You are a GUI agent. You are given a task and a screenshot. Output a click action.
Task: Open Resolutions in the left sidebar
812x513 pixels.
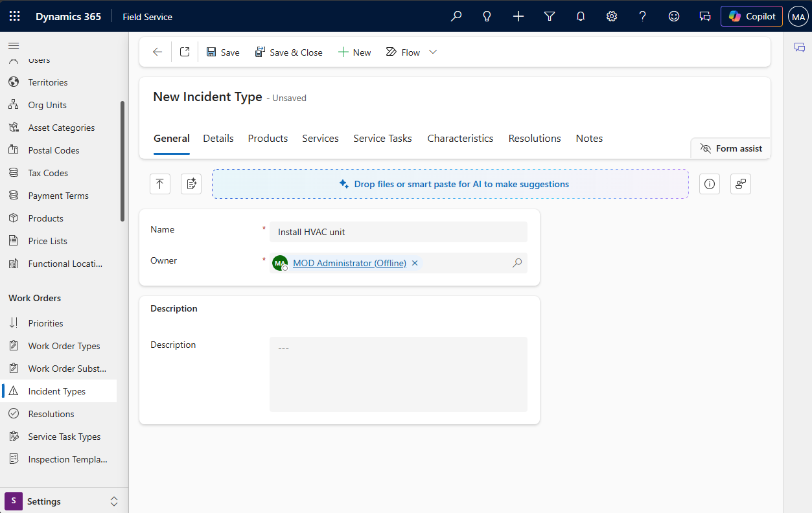click(x=58, y=414)
